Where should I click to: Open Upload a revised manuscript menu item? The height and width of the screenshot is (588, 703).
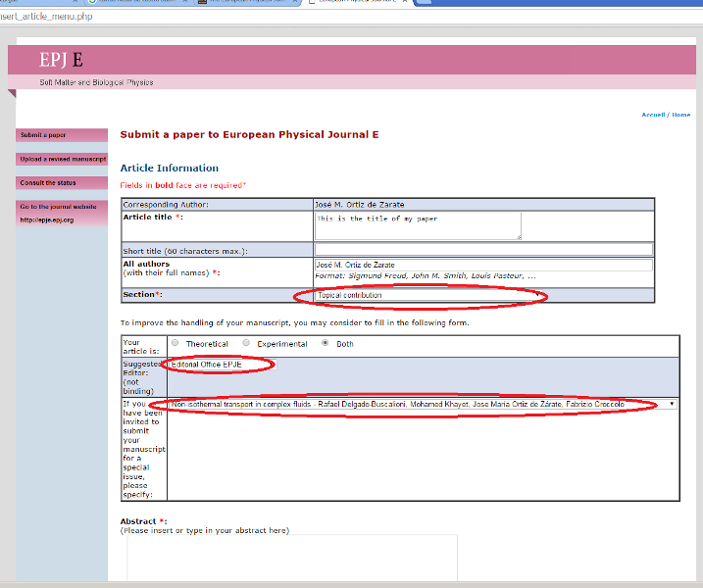(62, 159)
